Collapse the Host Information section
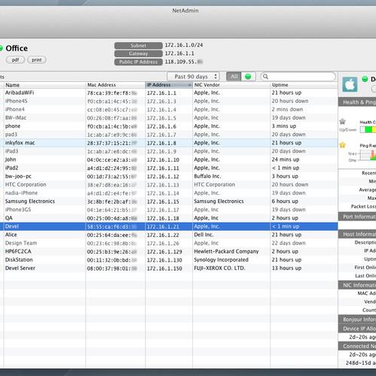Screen dimensions: 376x376 click(x=357, y=234)
